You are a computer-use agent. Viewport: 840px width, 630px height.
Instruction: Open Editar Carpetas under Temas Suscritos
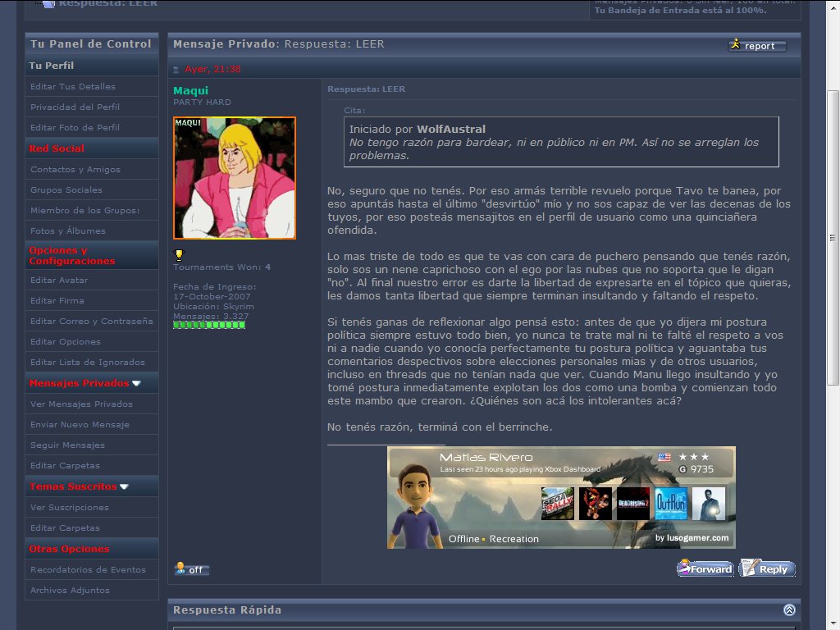[x=65, y=527]
